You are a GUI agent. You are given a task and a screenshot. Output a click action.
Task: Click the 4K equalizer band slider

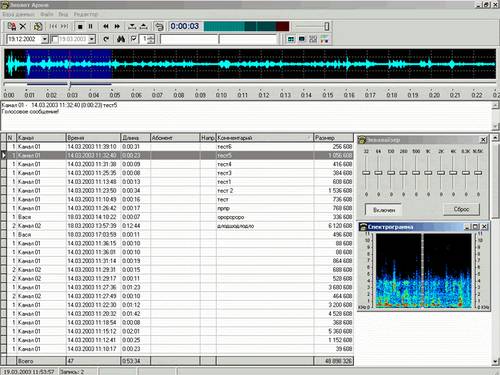[x=453, y=173]
